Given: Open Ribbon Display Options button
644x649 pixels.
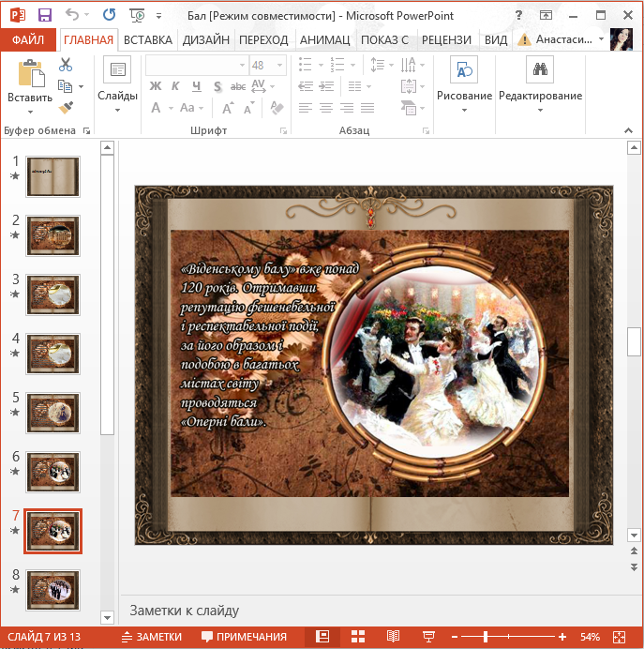Looking at the screenshot, I should [x=546, y=15].
